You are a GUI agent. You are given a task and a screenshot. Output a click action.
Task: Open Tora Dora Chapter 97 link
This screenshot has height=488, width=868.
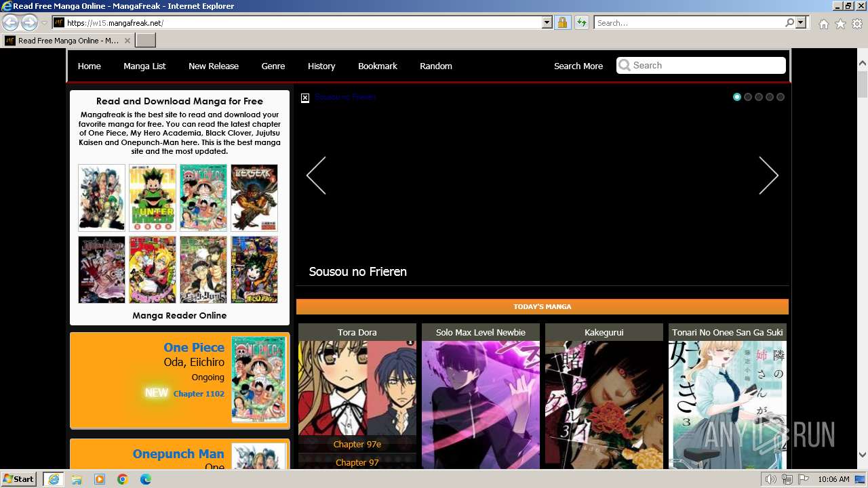tap(357, 462)
